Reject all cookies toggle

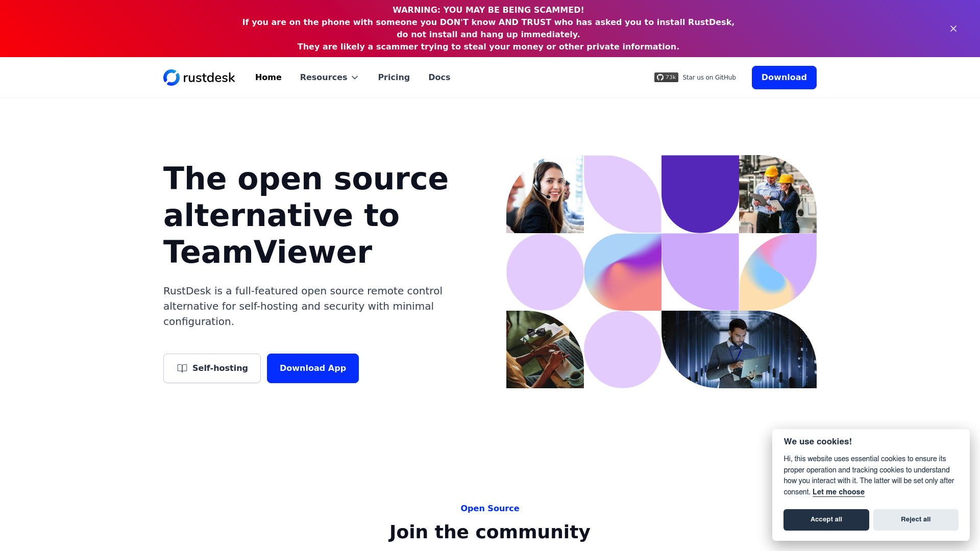point(915,519)
